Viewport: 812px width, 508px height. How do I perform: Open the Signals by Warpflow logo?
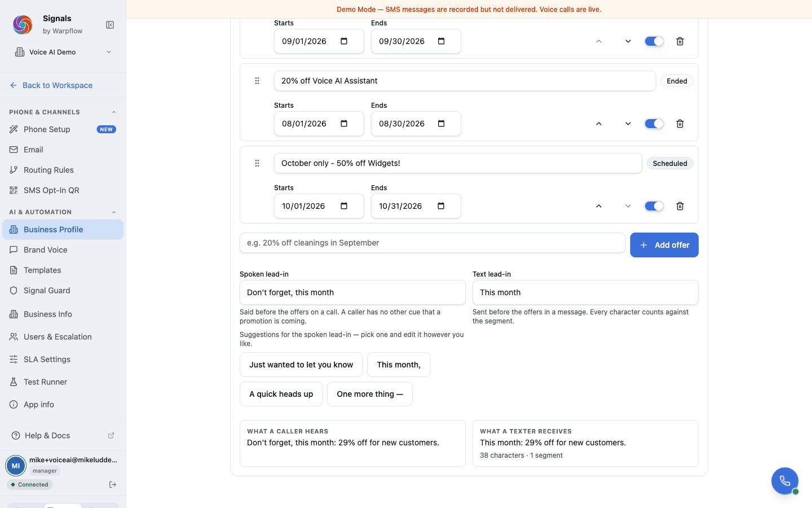pos(23,25)
